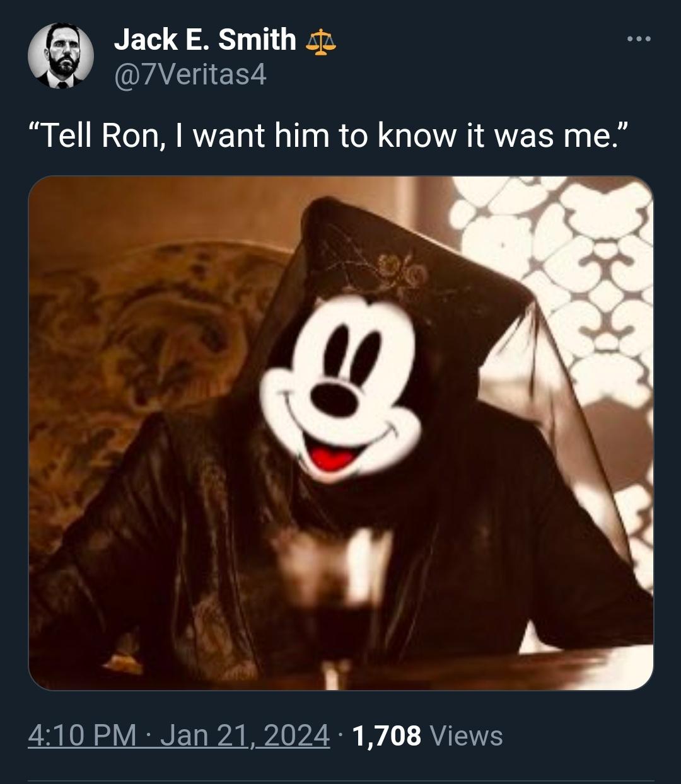This screenshot has height=784, width=681.
Task: Open the tweet's three-dot more options menu
Action: pos(638,40)
